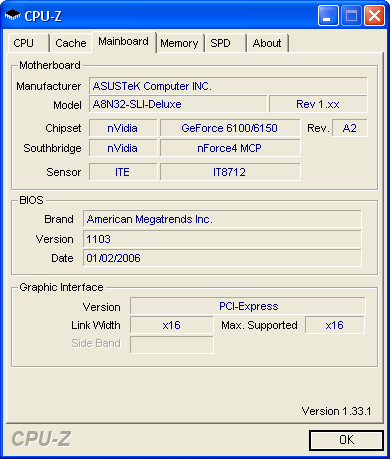Click the Southbridge label
Image resolution: width=390 pixels, height=459 pixels.
click(x=52, y=148)
